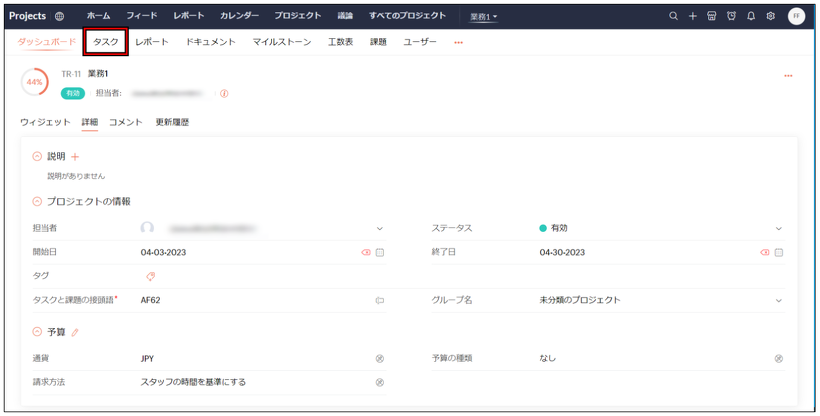The image size is (820, 416).
Task: Switch to the タスク tab
Action: coord(106,42)
